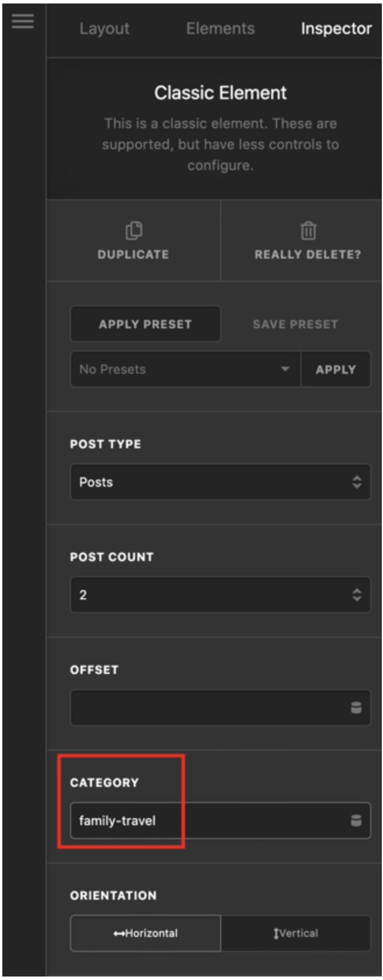Click the Duplicate copy icon
The height and width of the screenshot is (980, 383).
click(133, 230)
